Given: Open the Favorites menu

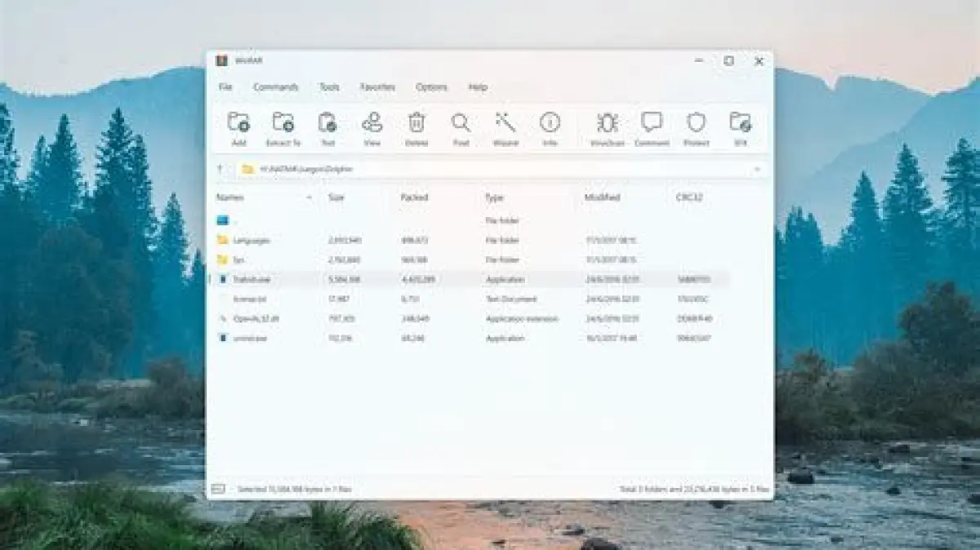Looking at the screenshot, I should pos(377,86).
